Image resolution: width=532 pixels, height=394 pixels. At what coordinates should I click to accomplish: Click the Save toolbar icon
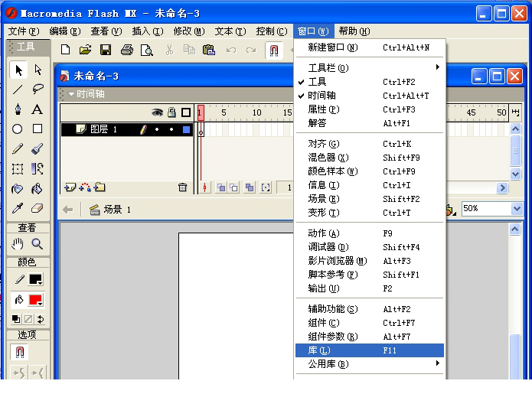[x=106, y=50]
